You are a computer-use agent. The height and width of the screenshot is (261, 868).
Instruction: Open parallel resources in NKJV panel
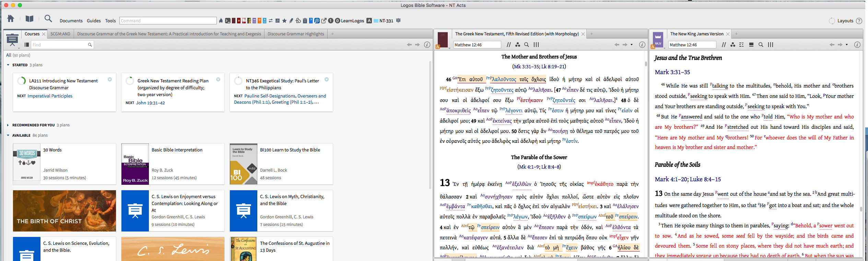pyautogui.click(x=724, y=45)
